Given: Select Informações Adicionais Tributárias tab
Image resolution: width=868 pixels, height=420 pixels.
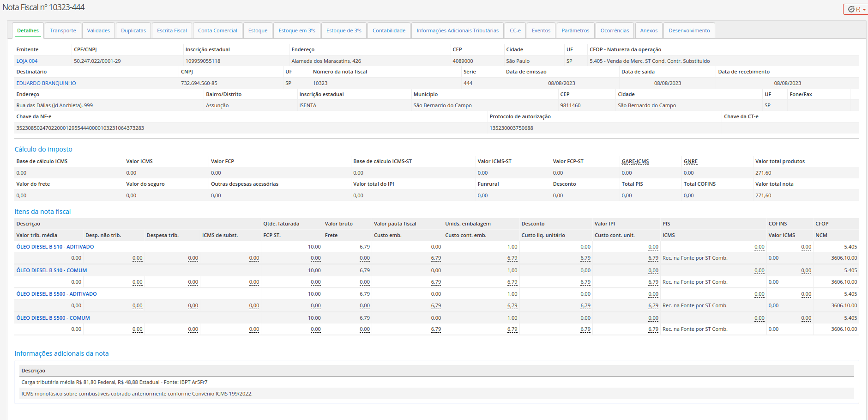Looking at the screenshot, I should coord(458,30).
